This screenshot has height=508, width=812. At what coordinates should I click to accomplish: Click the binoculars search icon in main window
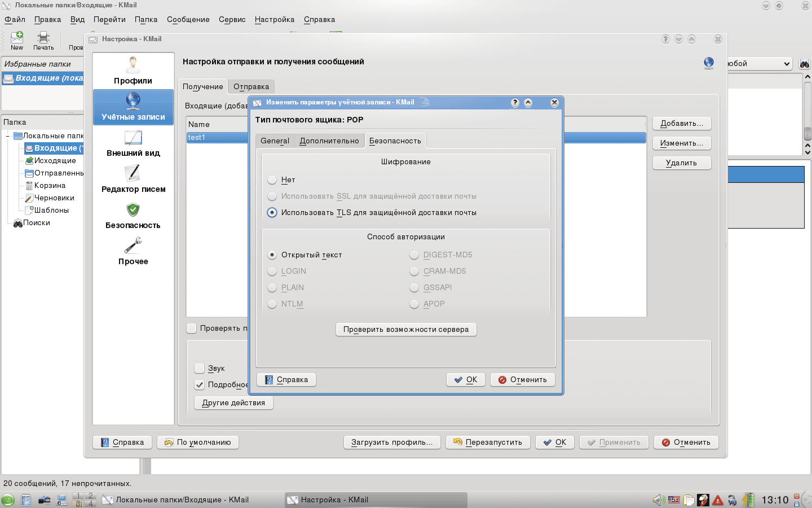pyautogui.click(x=805, y=64)
